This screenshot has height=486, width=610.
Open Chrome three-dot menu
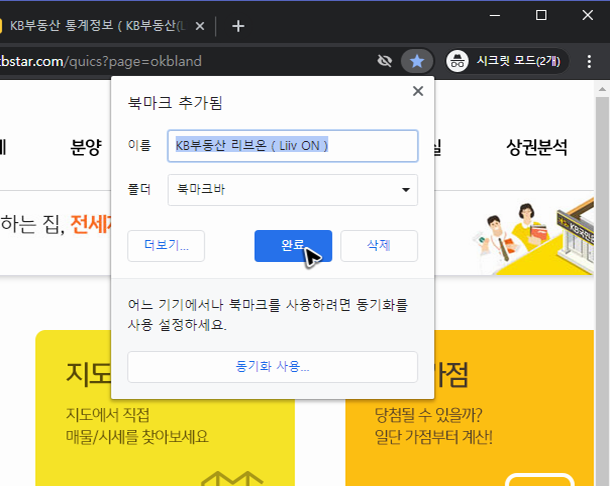click(x=589, y=61)
